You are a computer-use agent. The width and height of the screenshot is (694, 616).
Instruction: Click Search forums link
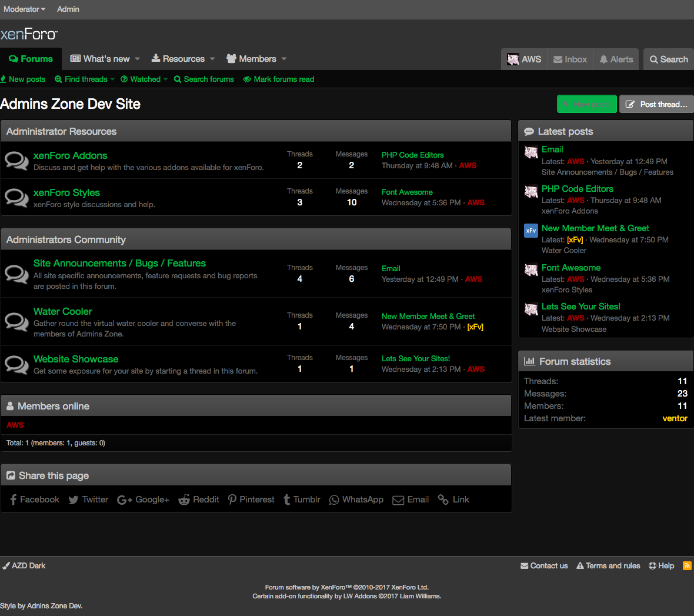[x=204, y=79]
